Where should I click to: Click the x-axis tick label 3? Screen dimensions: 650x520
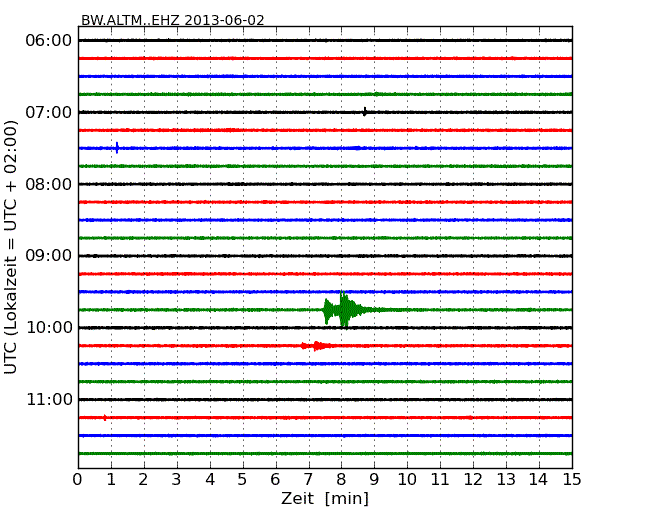176,480
